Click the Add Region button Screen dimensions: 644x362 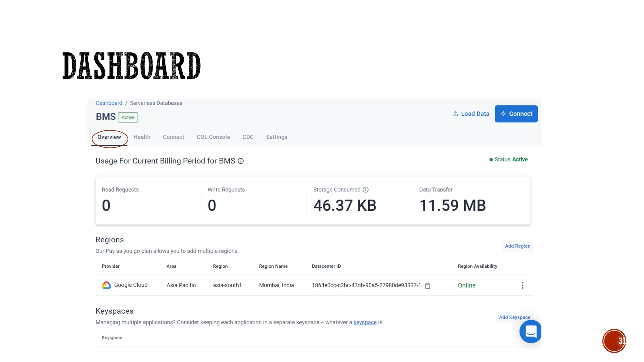click(x=517, y=246)
